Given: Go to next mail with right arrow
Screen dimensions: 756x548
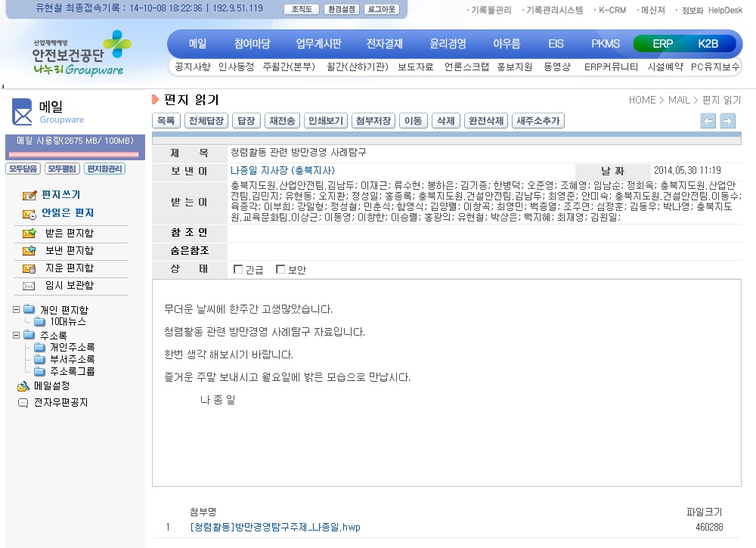Looking at the screenshot, I should click(727, 120).
